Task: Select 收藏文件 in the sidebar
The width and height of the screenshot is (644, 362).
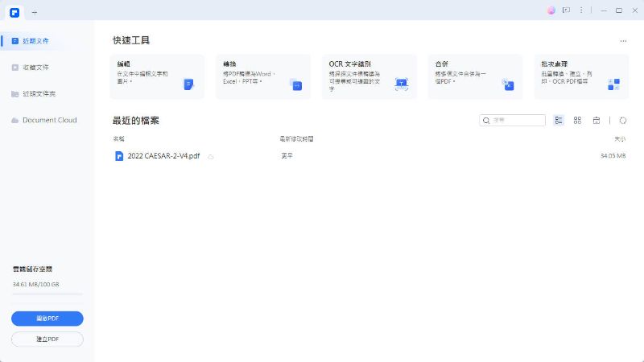Action: [35, 68]
